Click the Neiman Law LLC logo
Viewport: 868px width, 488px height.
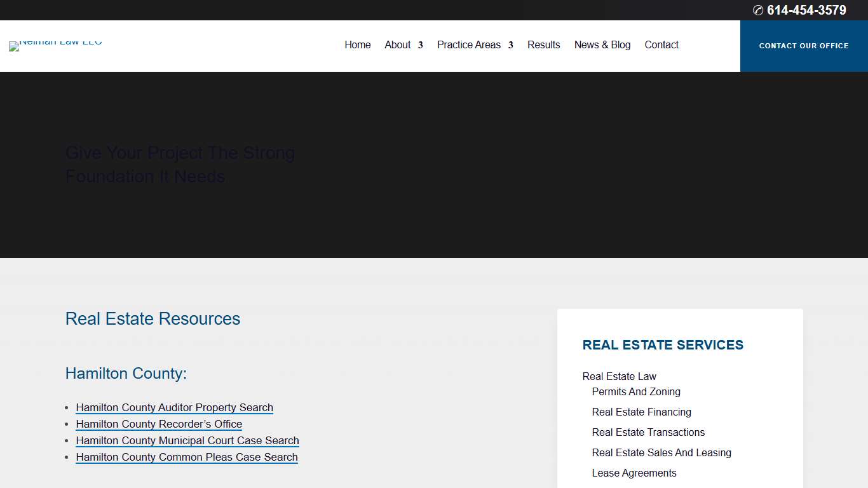(55, 46)
